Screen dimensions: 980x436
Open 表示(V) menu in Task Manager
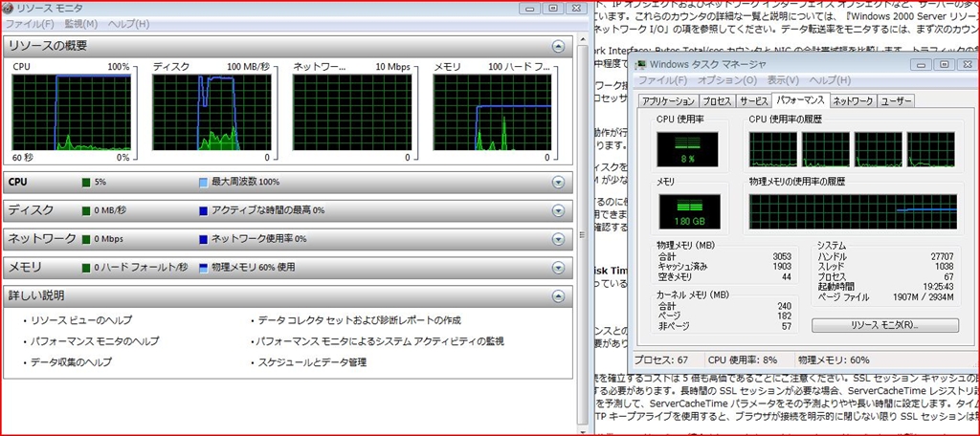pyautogui.click(x=783, y=80)
